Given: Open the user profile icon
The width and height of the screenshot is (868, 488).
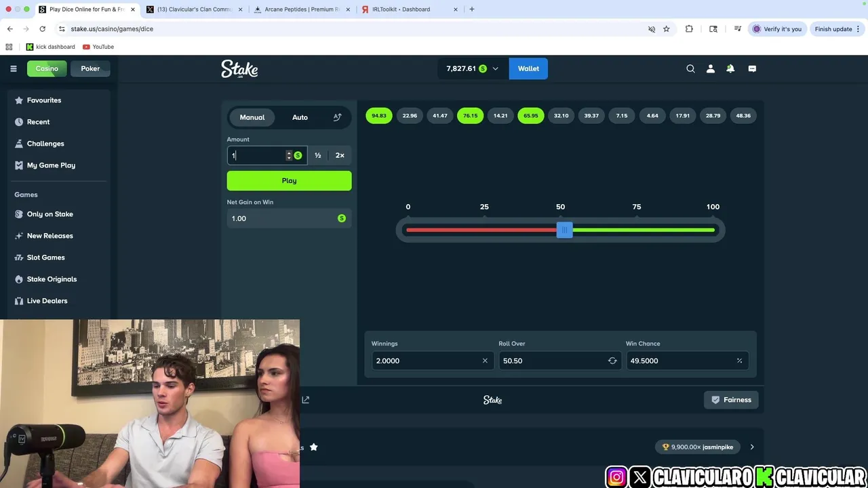Looking at the screenshot, I should [x=711, y=68].
